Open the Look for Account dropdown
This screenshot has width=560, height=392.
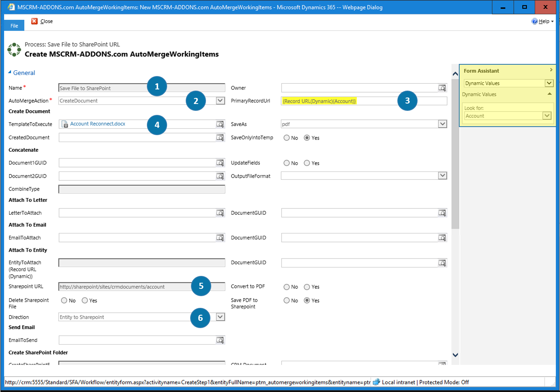[547, 116]
